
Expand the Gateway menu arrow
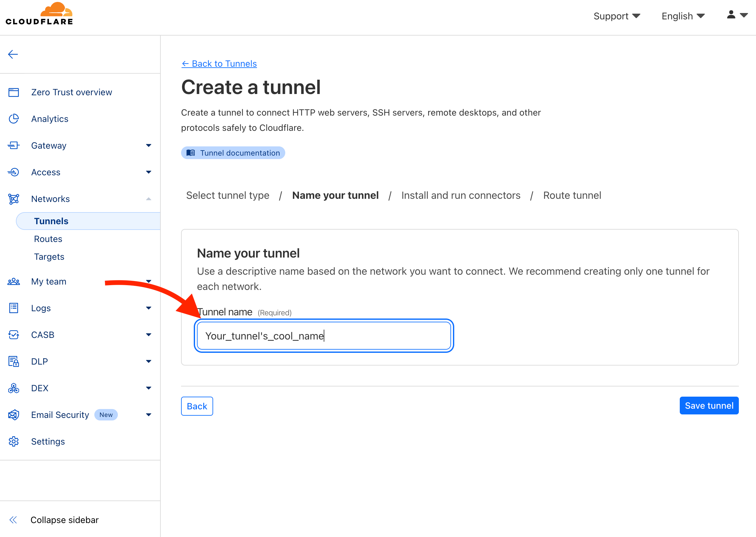(148, 145)
